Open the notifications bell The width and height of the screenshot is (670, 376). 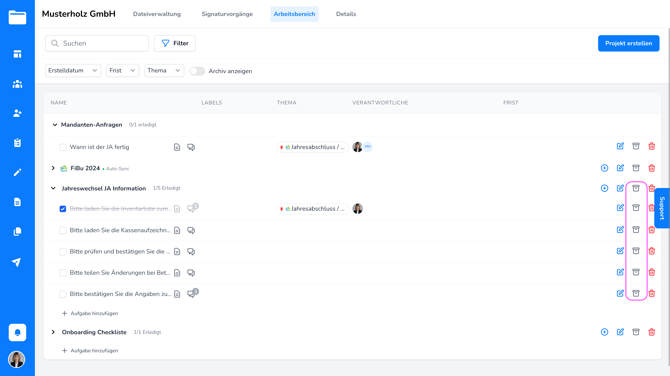tap(17, 332)
